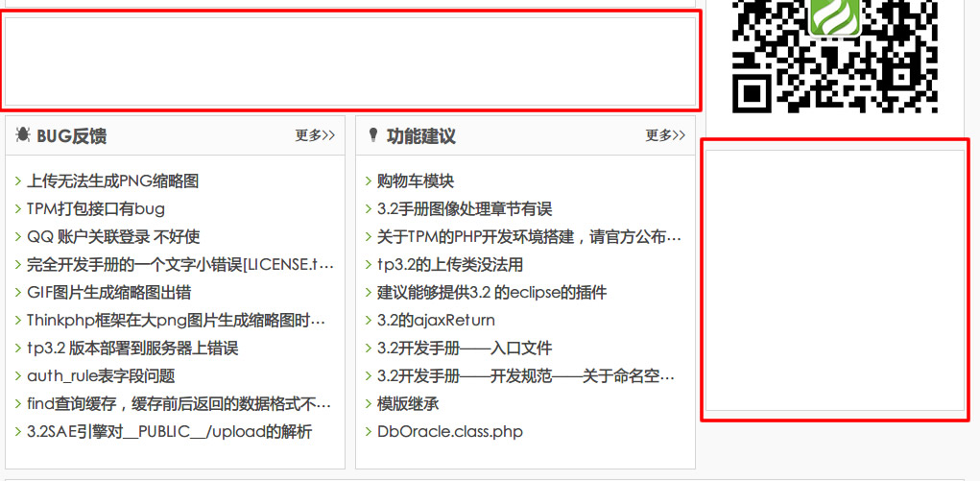The image size is (980, 481).
Task: Open the 功能建议 section heading
Action: [x=420, y=136]
